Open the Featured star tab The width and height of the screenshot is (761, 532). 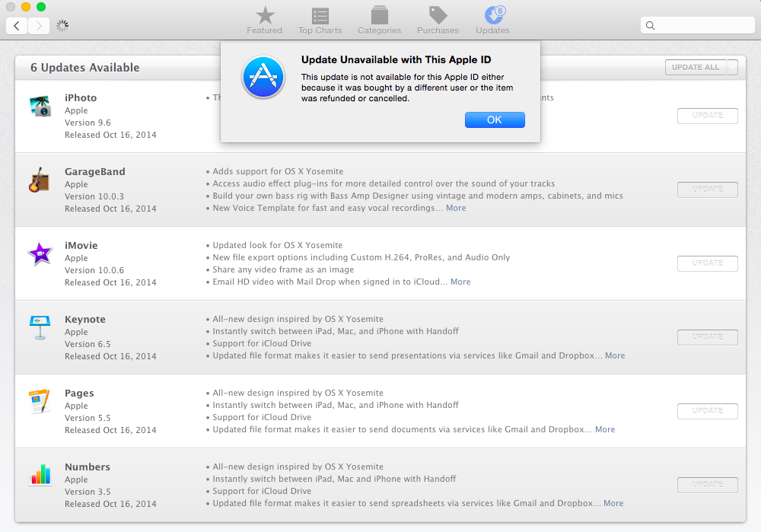(x=265, y=21)
